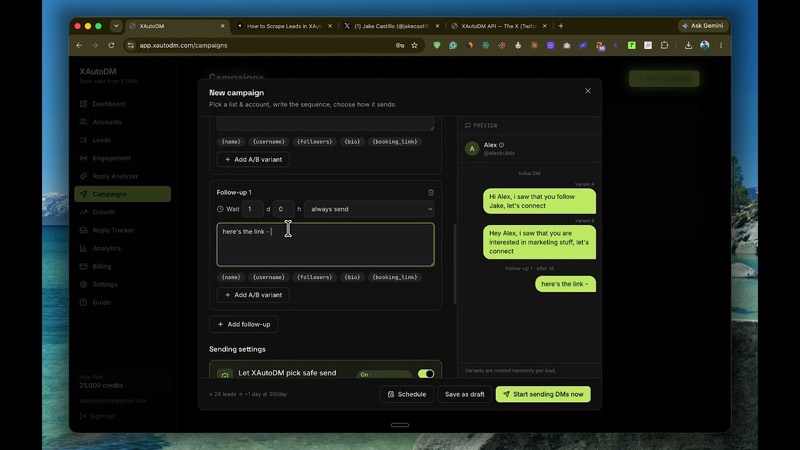Screen dimensions: 800x450
Task: Insert {name} tag in Follow-up 1
Action: click(231, 277)
